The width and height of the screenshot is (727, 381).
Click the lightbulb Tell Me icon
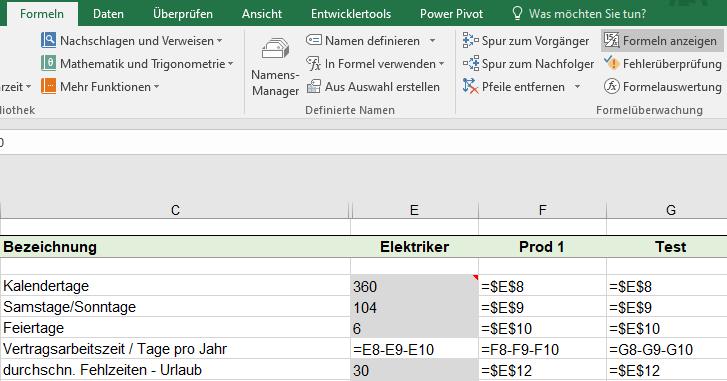[x=517, y=13]
